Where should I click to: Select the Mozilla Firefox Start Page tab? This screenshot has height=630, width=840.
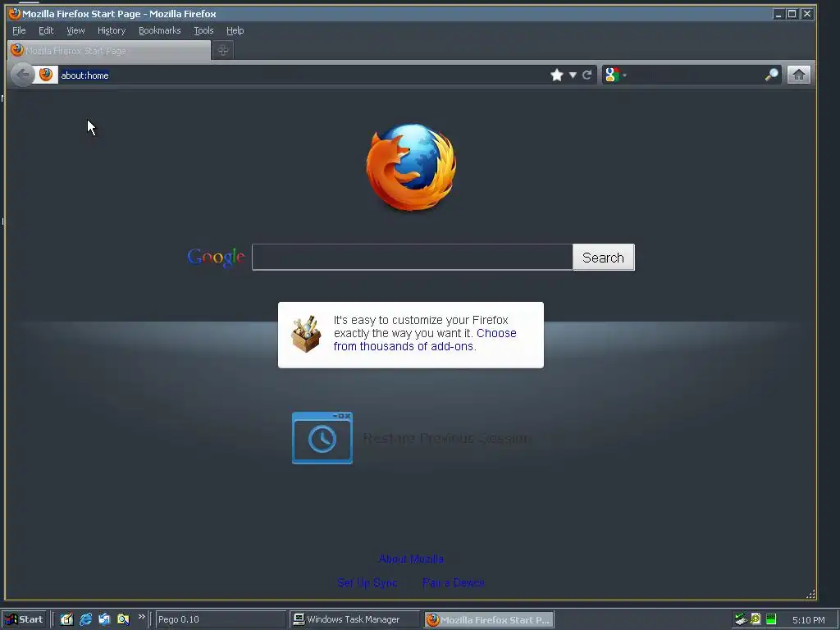[x=109, y=50]
